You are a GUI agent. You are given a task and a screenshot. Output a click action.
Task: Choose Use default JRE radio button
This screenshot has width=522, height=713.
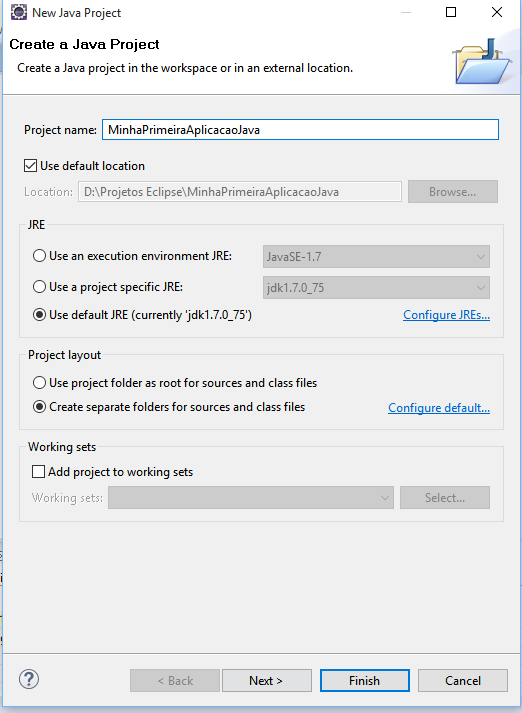click(40, 315)
